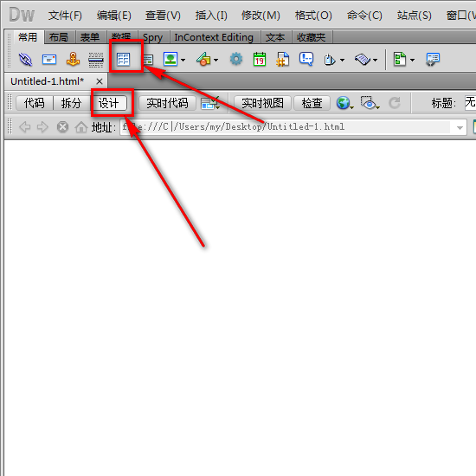Switch to 代码 code view
476x476 pixels.
pyautogui.click(x=35, y=103)
